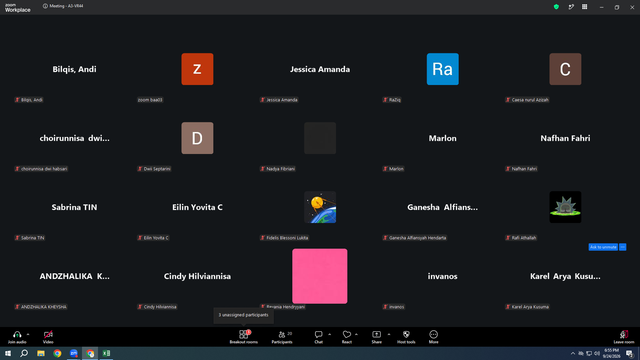Select the blue Ra avatar tile
Image resolution: width=640 pixels, height=360 pixels.
point(442,69)
